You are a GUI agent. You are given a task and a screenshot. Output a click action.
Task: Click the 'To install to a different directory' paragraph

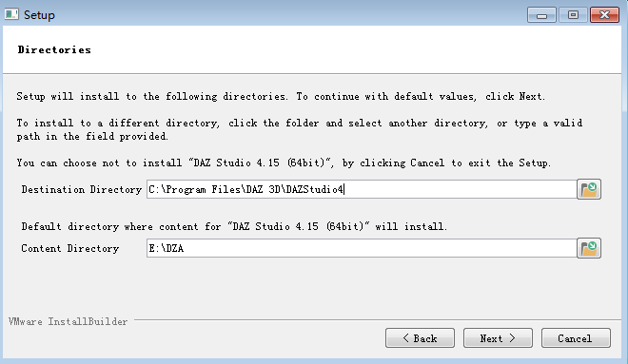300,129
